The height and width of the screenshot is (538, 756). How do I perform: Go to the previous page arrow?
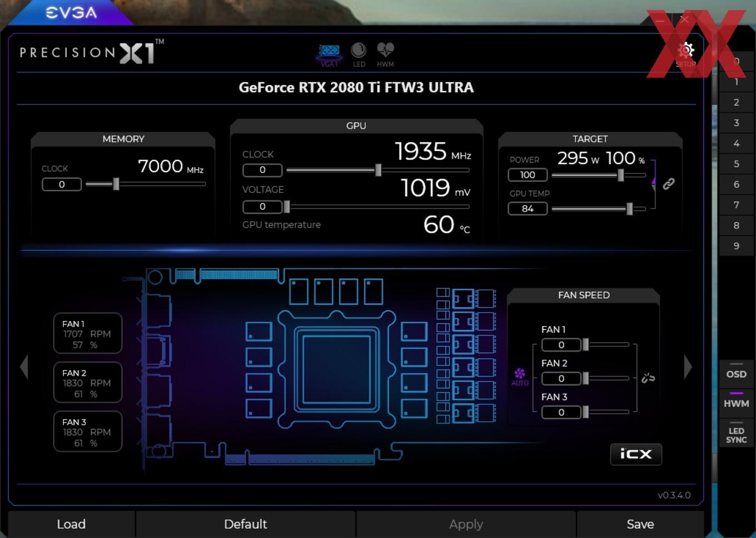24,367
